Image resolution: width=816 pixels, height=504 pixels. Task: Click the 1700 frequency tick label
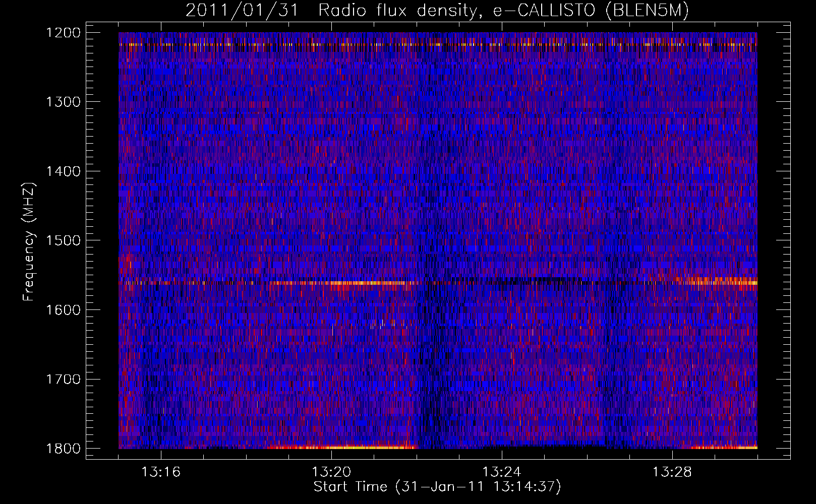pos(64,379)
